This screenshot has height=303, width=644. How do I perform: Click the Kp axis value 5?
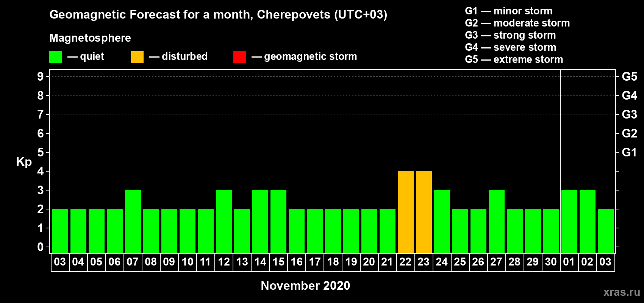pyautogui.click(x=41, y=152)
